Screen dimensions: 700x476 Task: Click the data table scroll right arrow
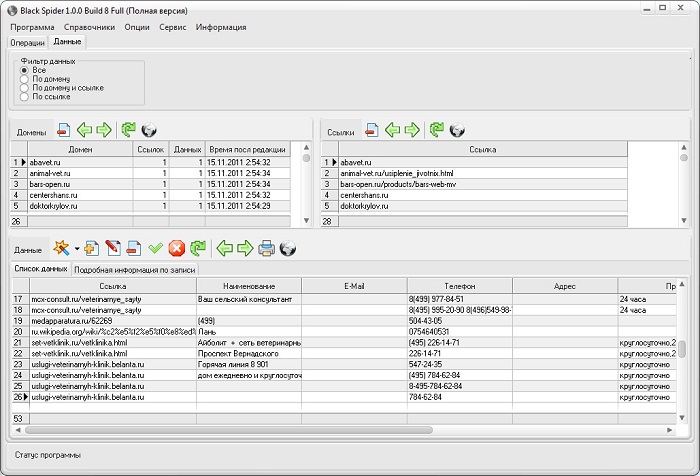tap(670, 430)
